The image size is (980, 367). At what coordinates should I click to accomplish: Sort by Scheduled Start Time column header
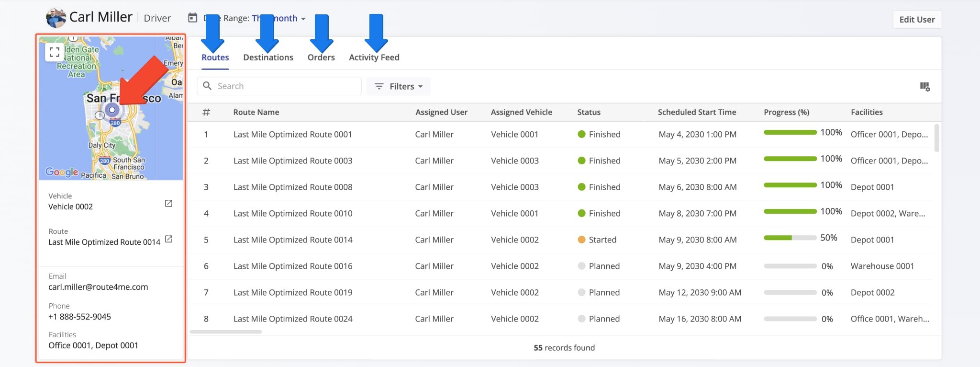pos(697,112)
